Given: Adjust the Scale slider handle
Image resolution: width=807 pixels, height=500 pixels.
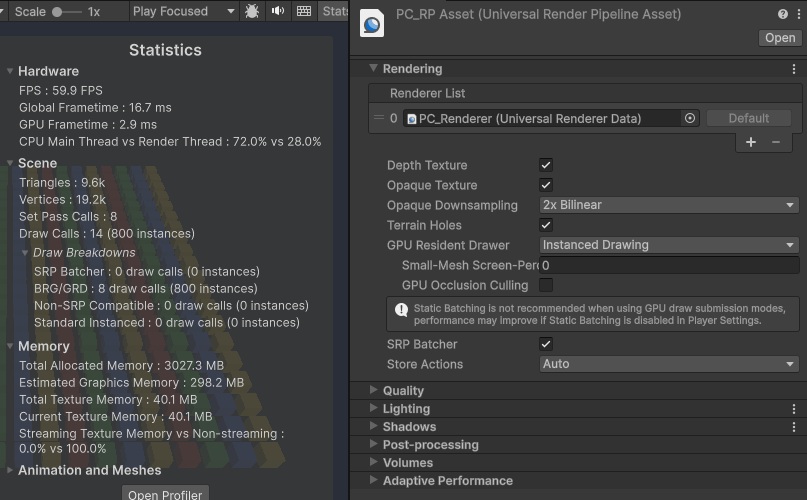Looking at the screenshot, I should [57, 11].
